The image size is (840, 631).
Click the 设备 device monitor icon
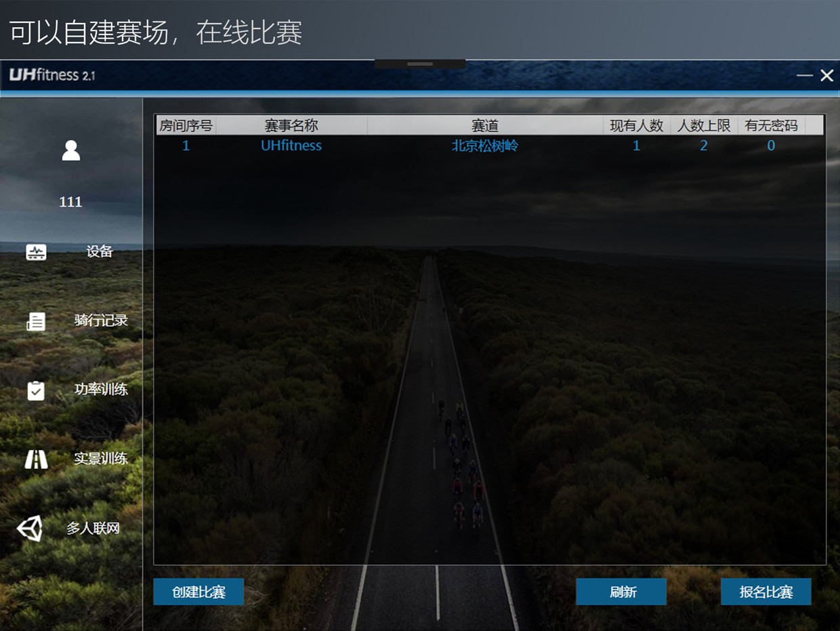(x=36, y=252)
